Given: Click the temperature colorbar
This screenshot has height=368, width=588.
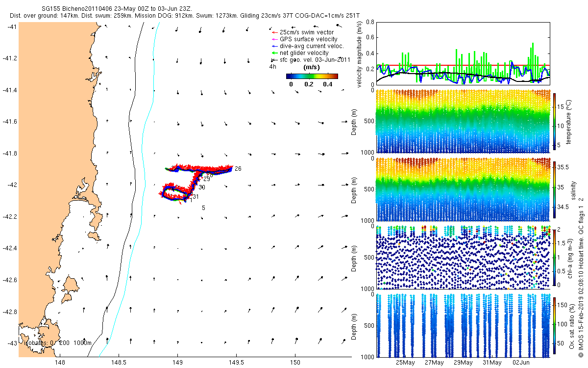Looking at the screenshot, I should tap(555, 122).
